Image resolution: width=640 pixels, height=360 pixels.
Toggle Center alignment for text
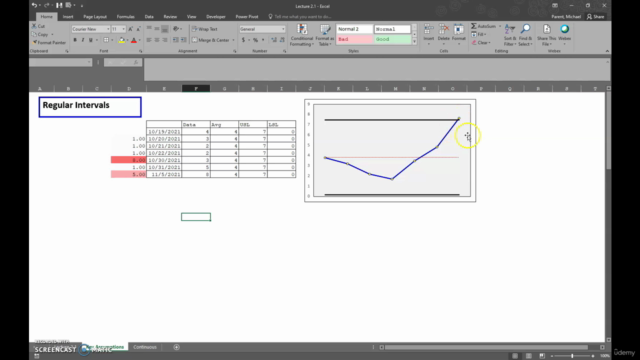click(x=157, y=40)
